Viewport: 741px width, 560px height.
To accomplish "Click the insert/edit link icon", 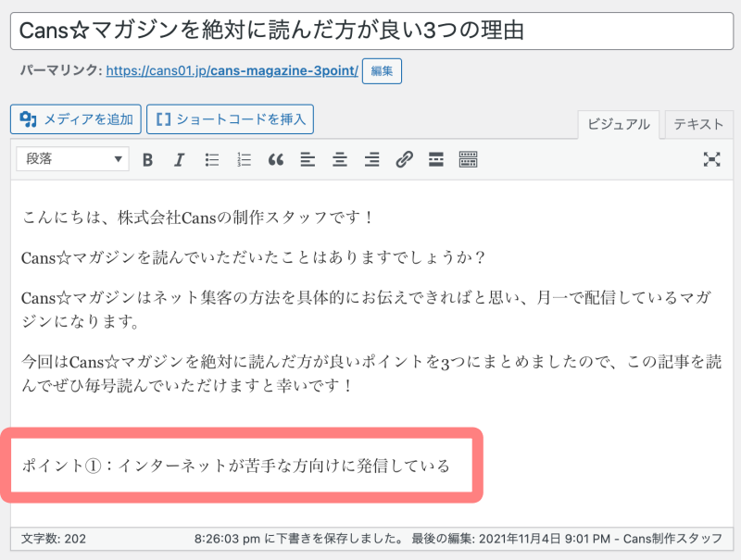I will coord(404,159).
